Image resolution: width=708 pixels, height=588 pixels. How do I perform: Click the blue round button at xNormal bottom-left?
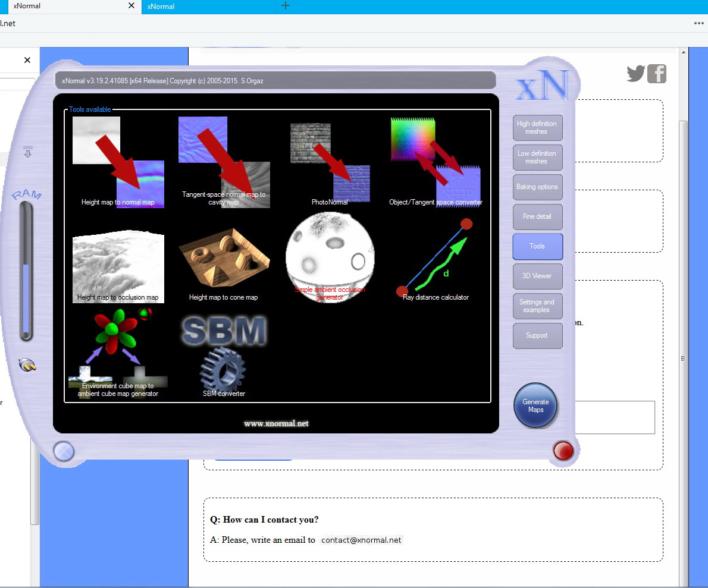coord(64,451)
